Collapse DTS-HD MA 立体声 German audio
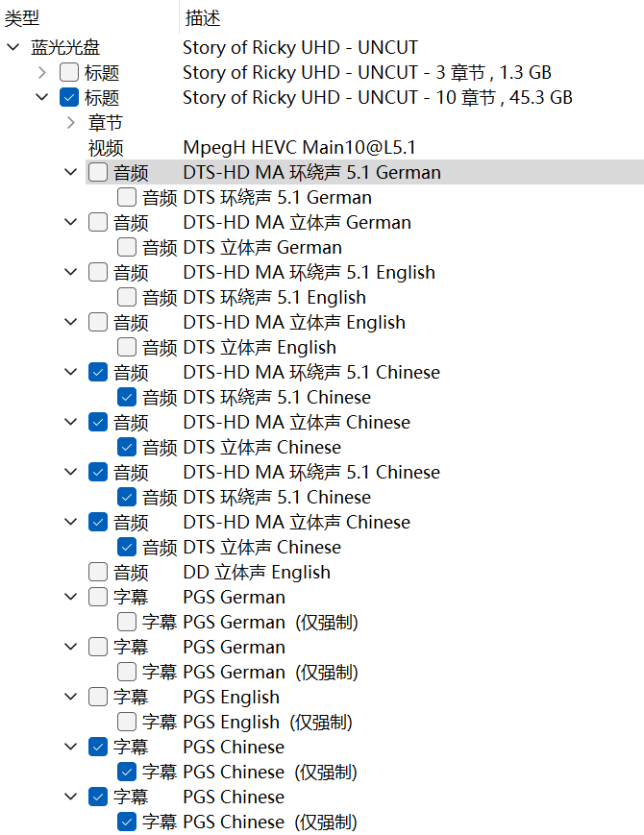 (71, 222)
